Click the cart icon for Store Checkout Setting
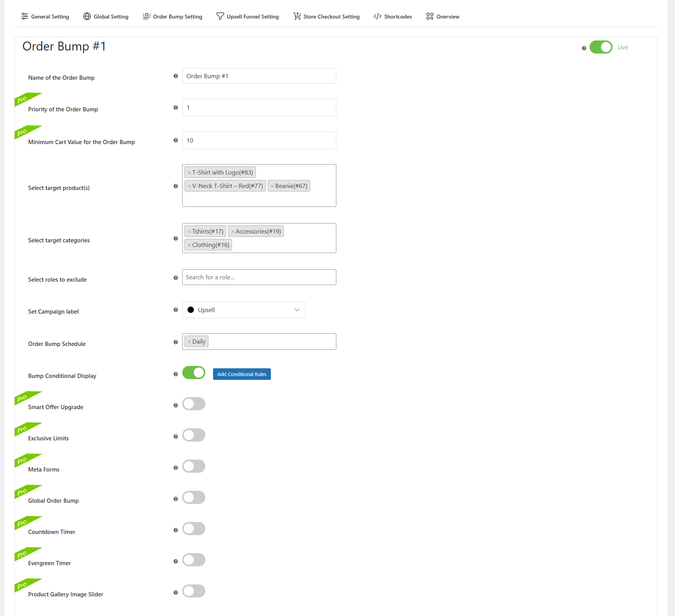Viewport: 675px width, 616px height. coord(297,16)
